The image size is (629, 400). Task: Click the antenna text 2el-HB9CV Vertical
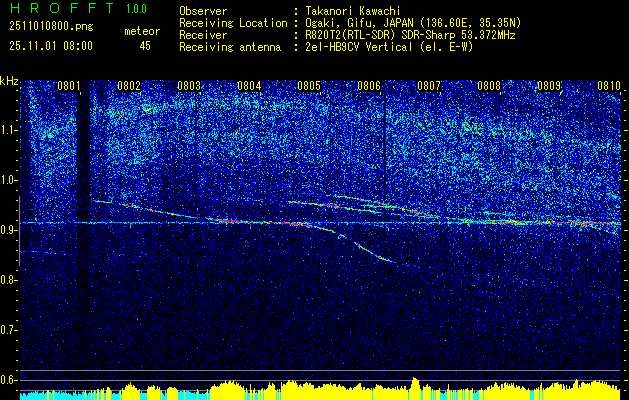[359, 47]
